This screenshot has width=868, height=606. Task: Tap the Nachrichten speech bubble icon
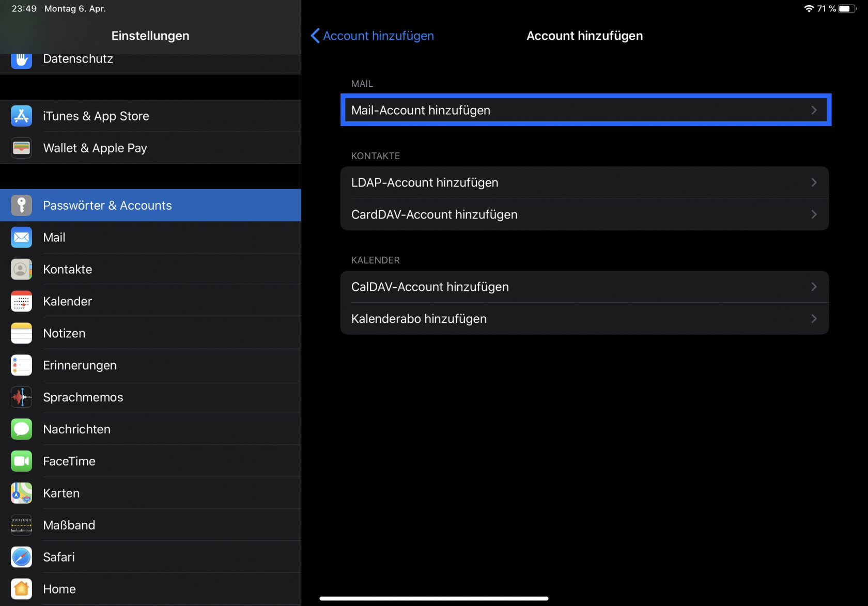[x=21, y=429]
